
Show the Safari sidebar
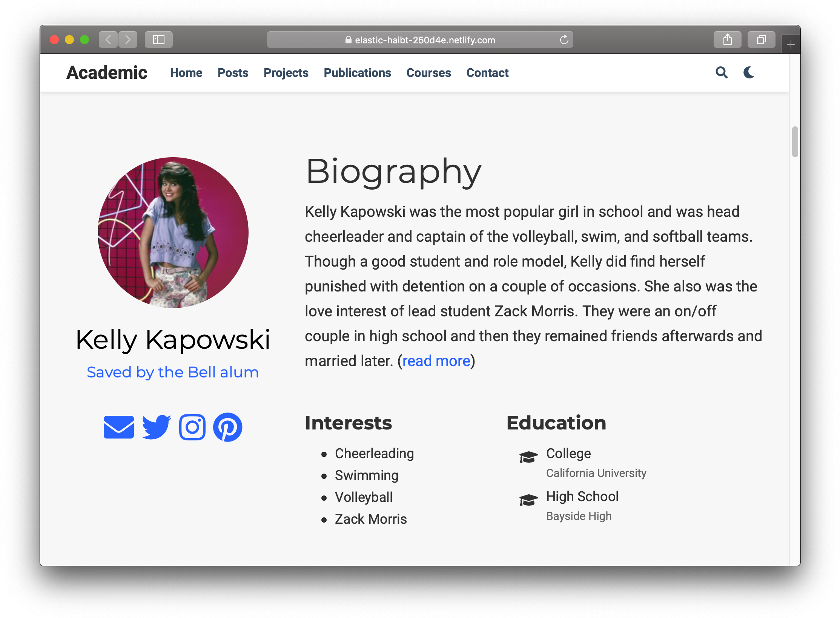[x=159, y=40]
